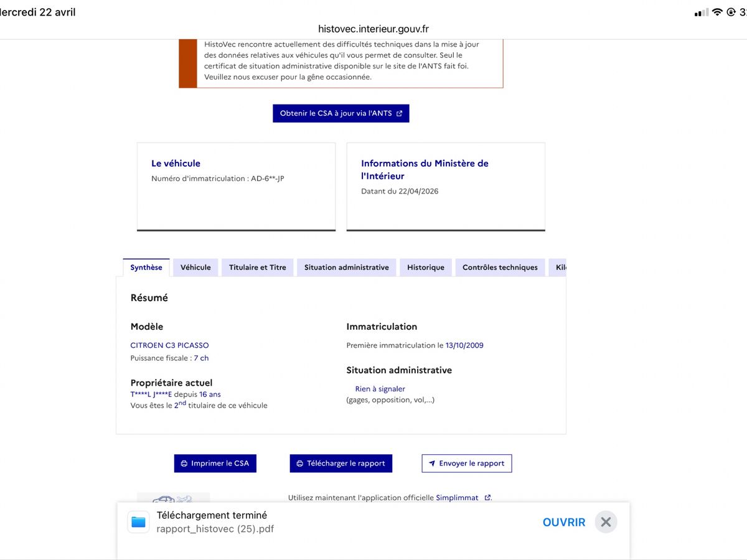Click paper-plane icon on Envoyer le rapport
Viewport: 747px width, 560px height.
point(432,464)
